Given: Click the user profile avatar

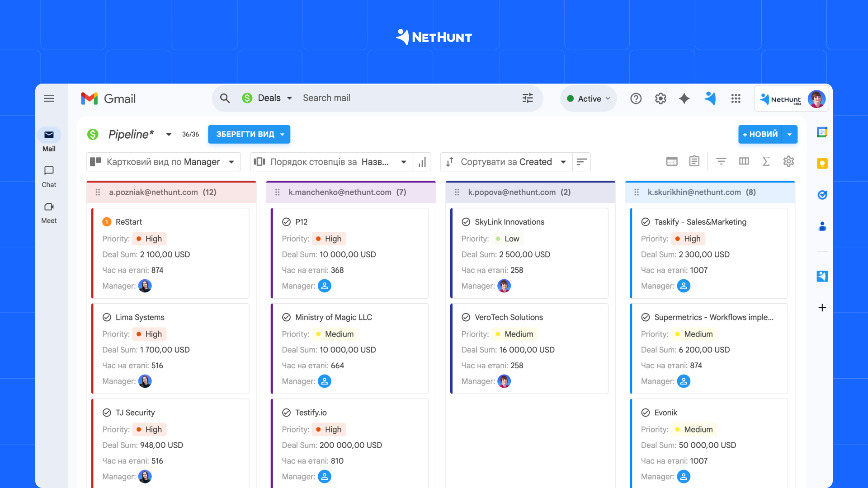Looking at the screenshot, I should coord(816,99).
